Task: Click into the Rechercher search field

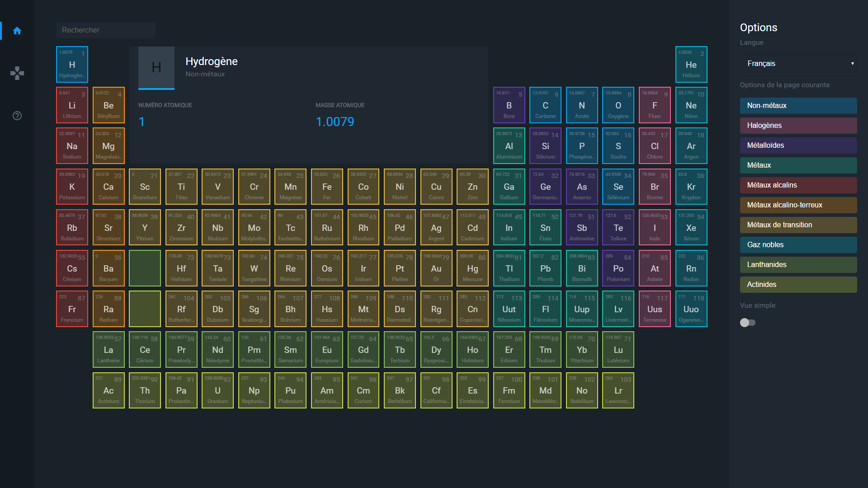Action: click(106, 30)
